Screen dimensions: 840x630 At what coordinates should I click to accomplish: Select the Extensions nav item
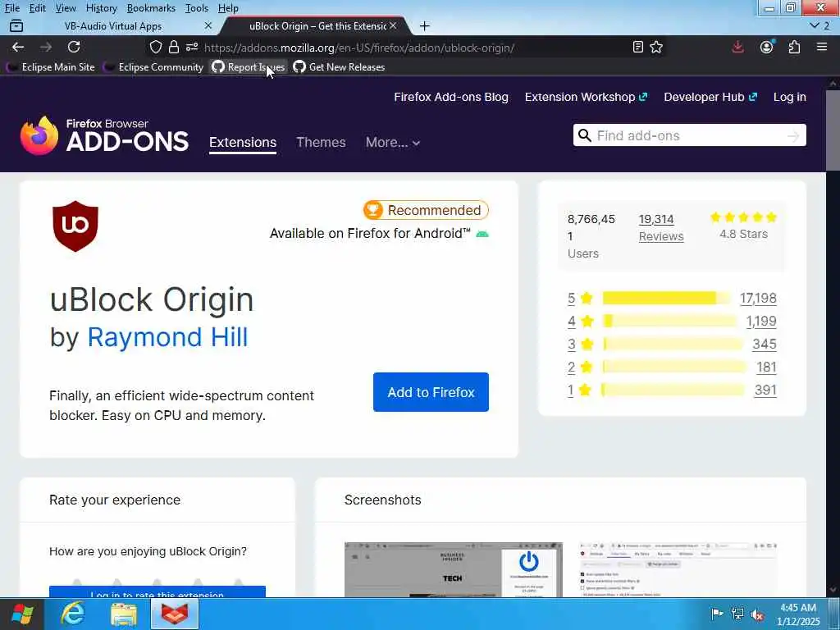click(x=243, y=142)
